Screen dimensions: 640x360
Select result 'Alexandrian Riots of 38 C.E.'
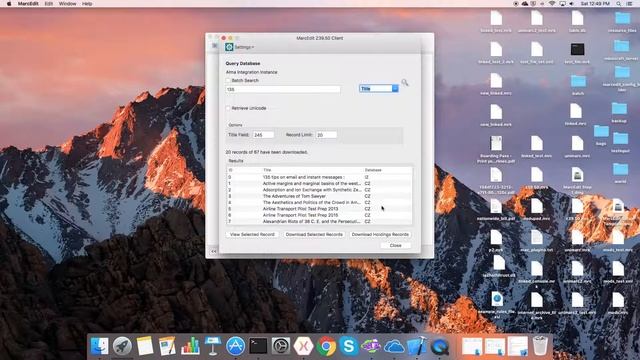pos(319,221)
